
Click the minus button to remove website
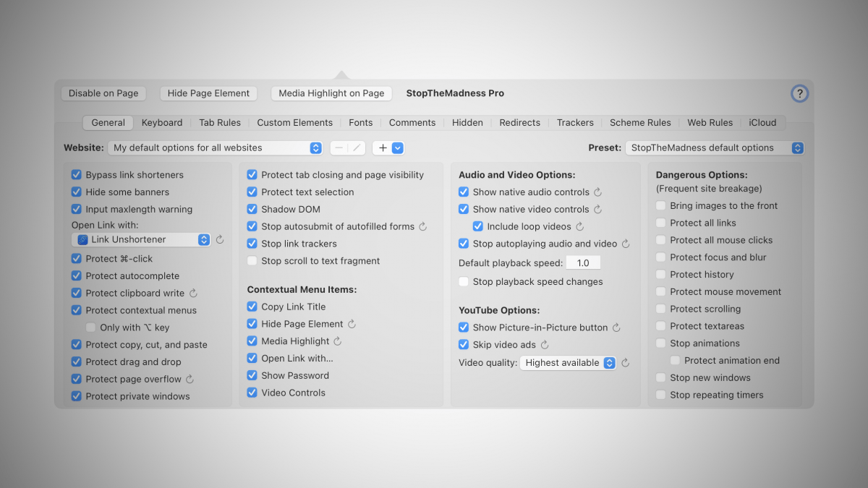click(x=339, y=148)
